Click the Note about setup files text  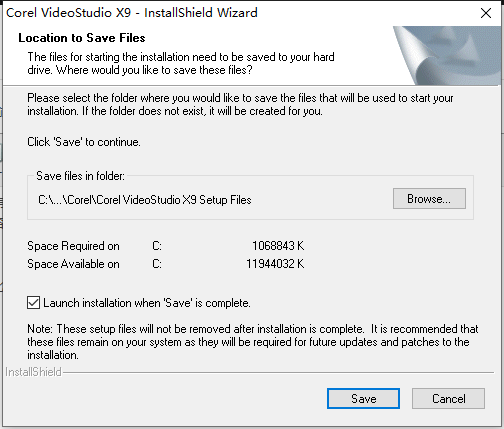tap(253, 342)
